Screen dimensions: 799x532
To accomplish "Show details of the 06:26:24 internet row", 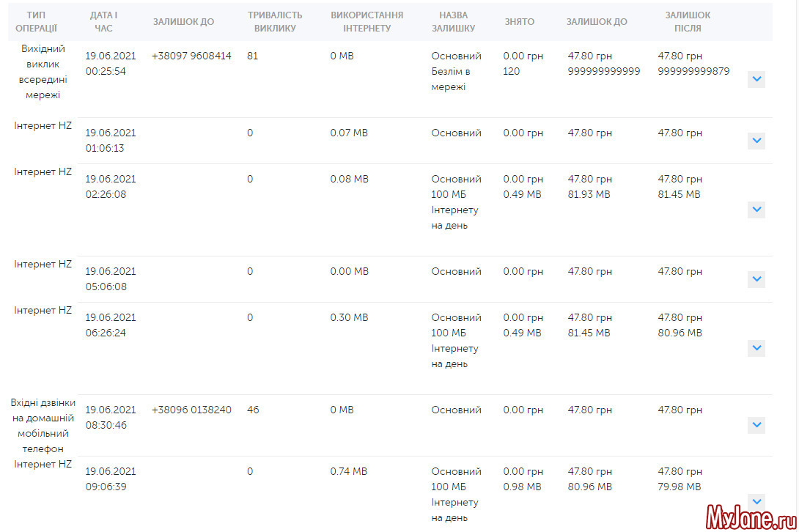I will [x=756, y=348].
